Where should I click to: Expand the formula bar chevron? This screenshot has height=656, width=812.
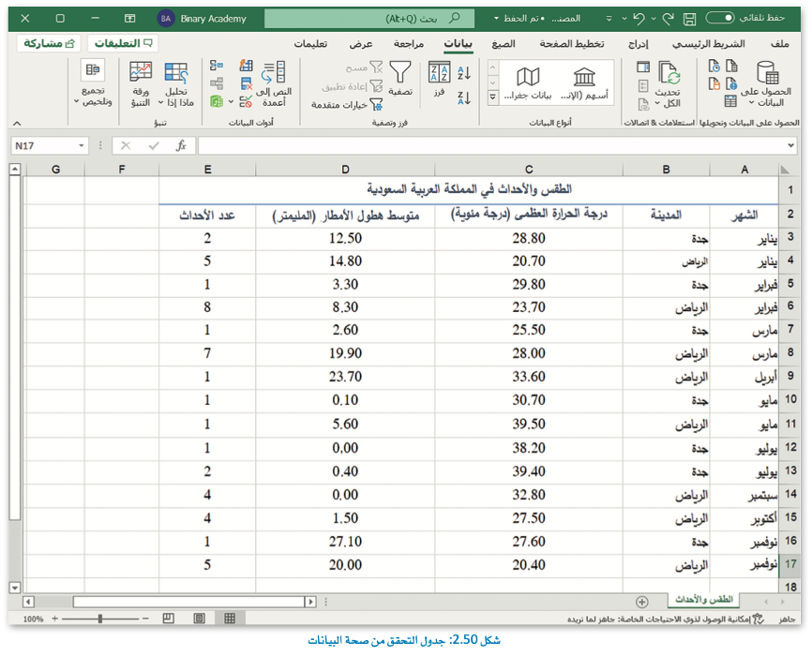[x=790, y=146]
